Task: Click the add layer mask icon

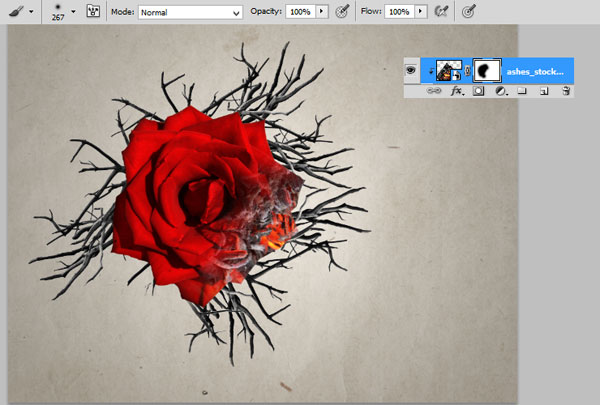Action: pyautogui.click(x=478, y=91)
